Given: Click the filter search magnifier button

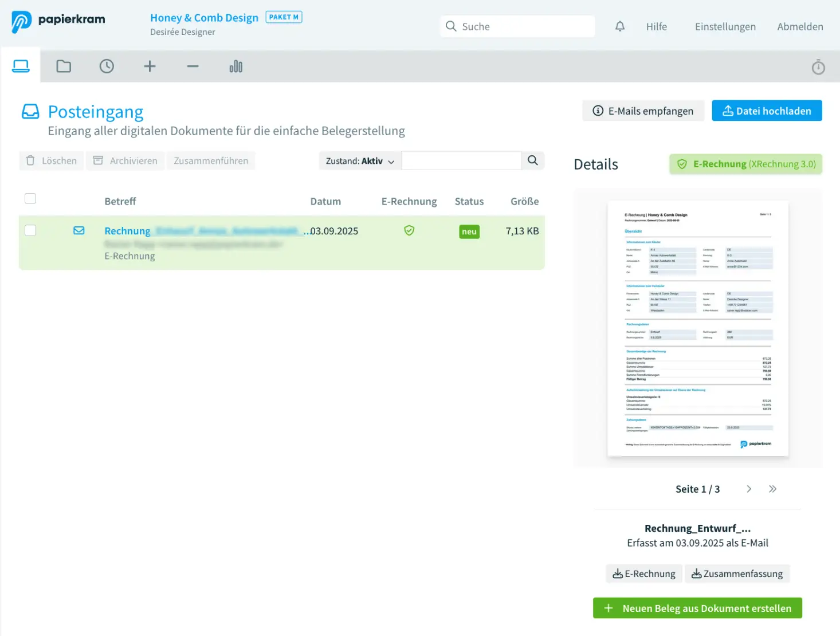Looking at the screenshot, I should pos(533,160).
